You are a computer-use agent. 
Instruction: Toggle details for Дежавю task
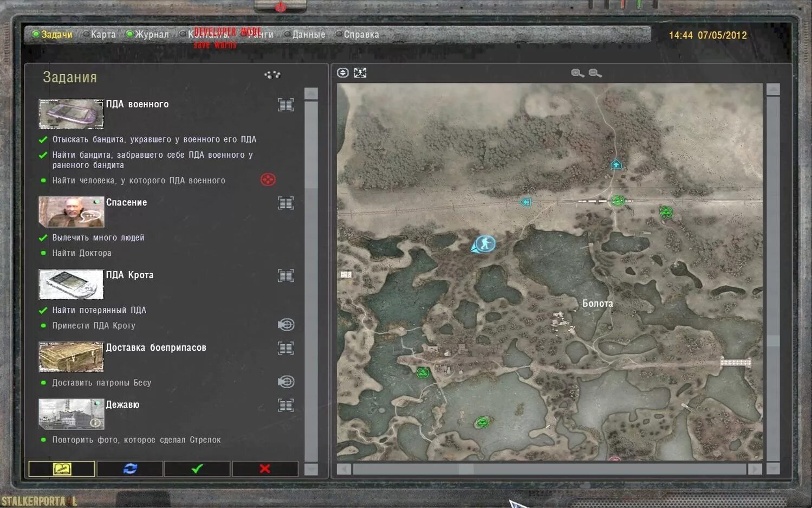tap(286, 405)
